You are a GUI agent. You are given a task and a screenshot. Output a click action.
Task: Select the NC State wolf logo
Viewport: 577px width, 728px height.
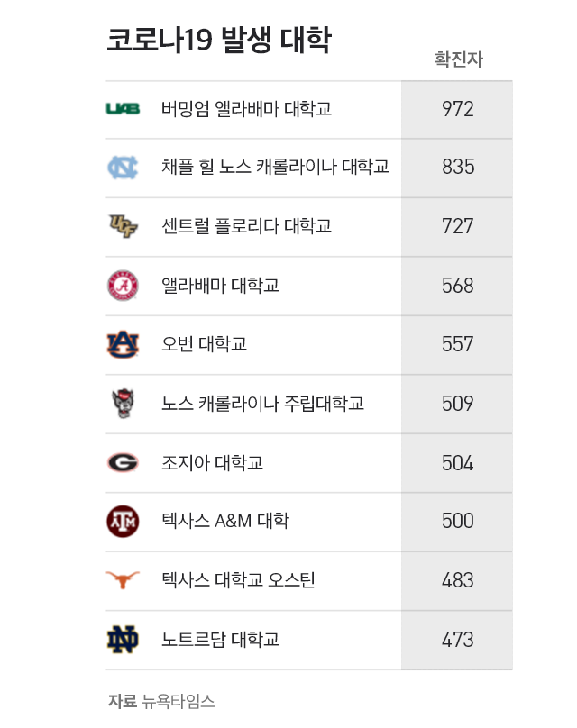124,403
